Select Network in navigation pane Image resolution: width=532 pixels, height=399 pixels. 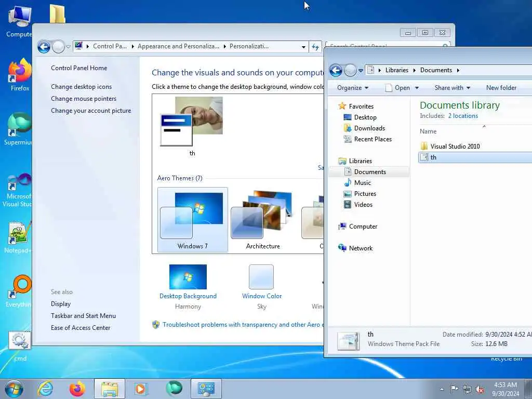pos(361,248)
